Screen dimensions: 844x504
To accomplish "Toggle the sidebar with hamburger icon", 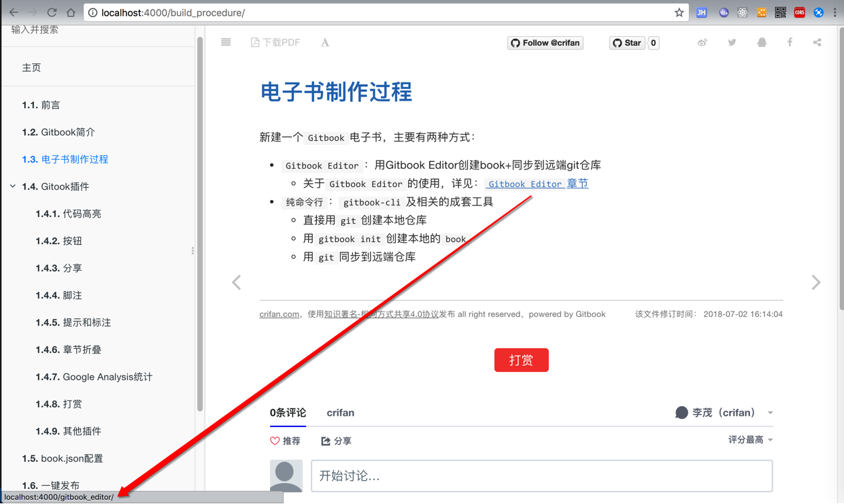I will tap(226, 42).
